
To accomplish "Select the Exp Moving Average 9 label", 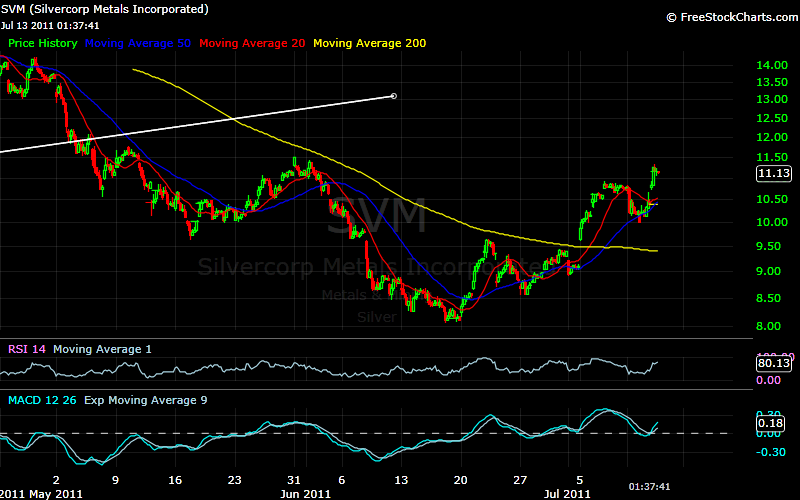I will [x=145, y=400].
